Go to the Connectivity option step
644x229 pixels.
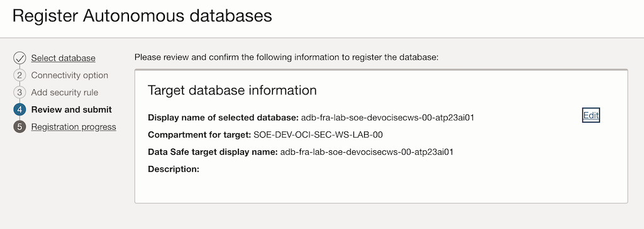click(70, 75)
